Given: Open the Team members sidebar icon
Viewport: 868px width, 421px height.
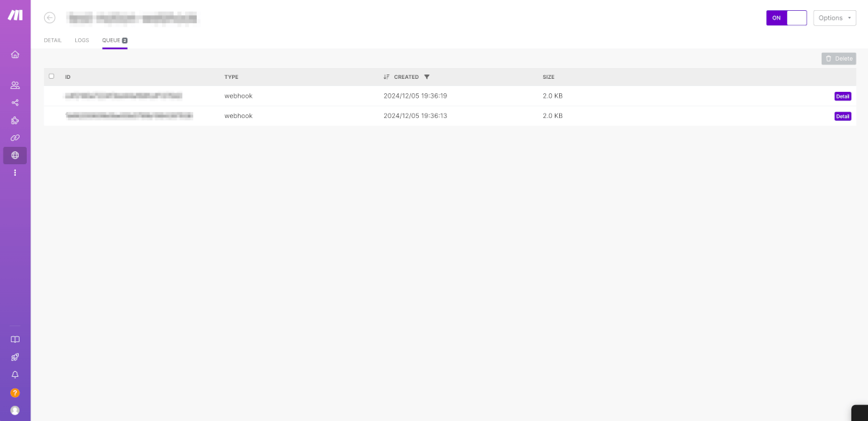Looking at the screenshot, I should pos(15,85).
